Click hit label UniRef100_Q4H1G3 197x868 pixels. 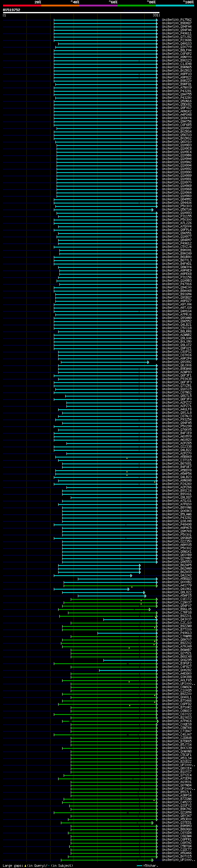pos(176,43)
